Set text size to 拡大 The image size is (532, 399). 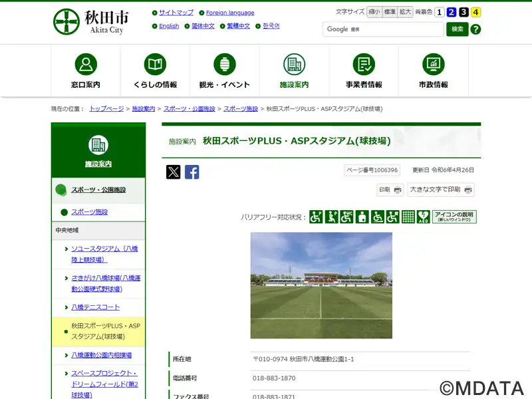click(x=405, y=12)
